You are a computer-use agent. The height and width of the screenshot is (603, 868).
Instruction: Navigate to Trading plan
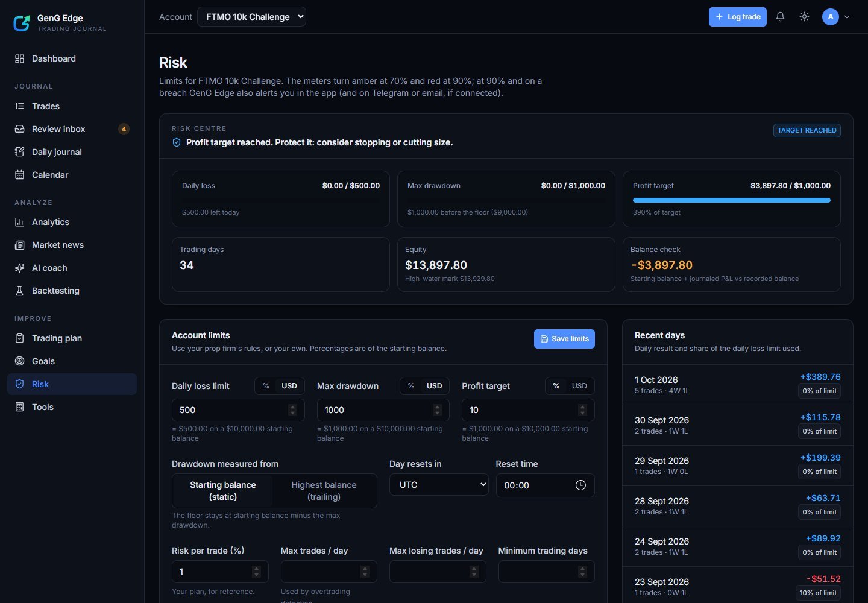point(72,338)
